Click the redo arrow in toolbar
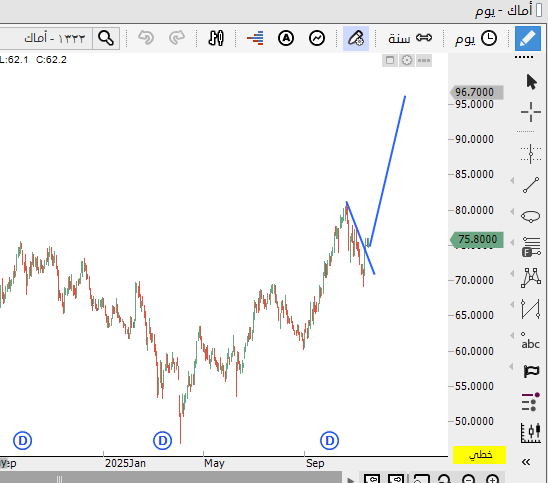Screen dimensions: 548x483 177,38
